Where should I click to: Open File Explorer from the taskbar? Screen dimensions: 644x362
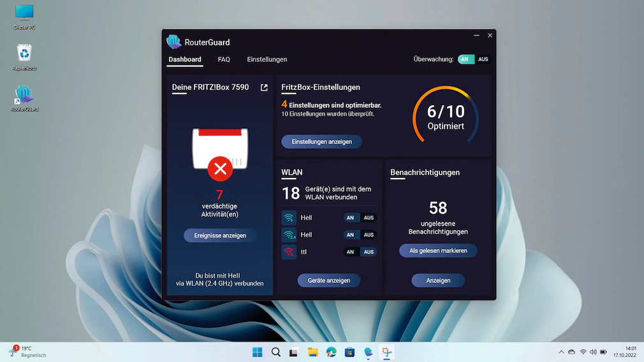point(312,352)
